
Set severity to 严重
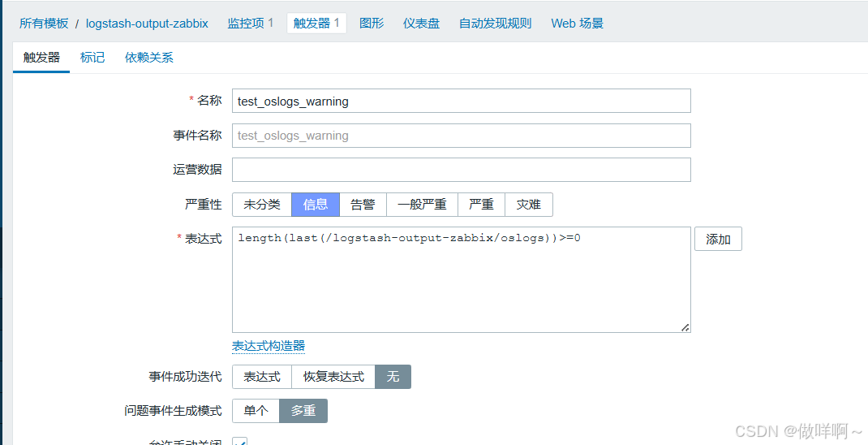coord(481,205)
